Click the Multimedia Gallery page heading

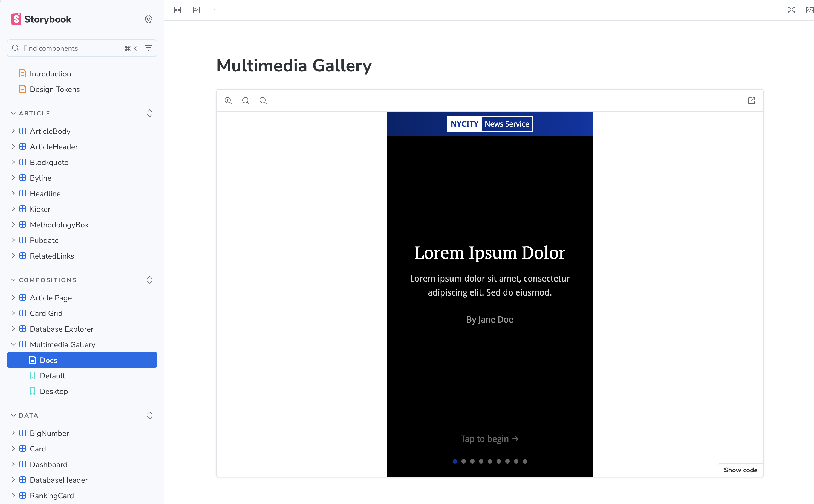(294, 66)
